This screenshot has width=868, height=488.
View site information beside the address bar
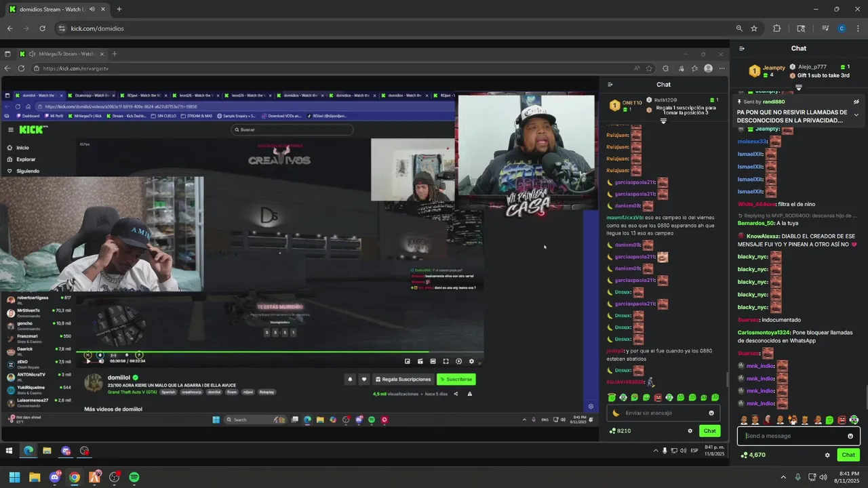[x=62, y=28]
